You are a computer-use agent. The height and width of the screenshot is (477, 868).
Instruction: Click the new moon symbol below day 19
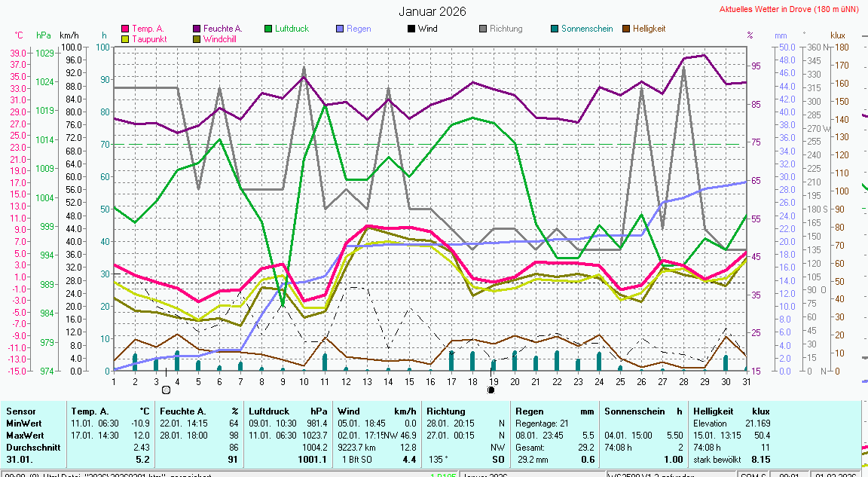(x=491, y=390)
